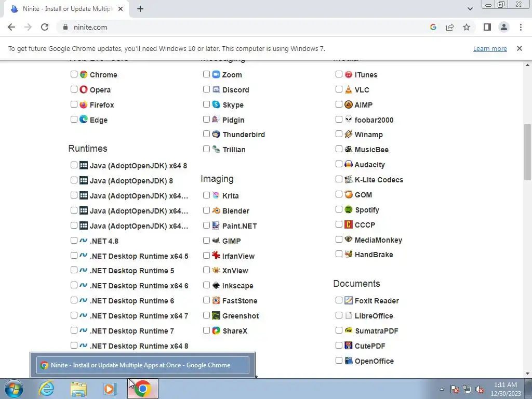
Task: Tick the HandBrake checkbox
Action: [339, 254]
